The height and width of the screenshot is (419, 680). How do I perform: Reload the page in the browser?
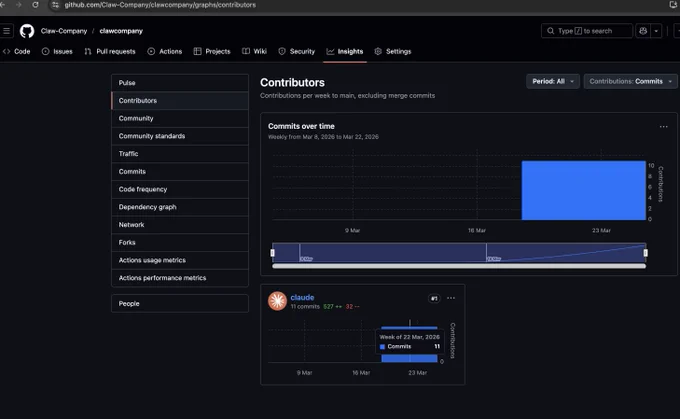tap(35, 5)
